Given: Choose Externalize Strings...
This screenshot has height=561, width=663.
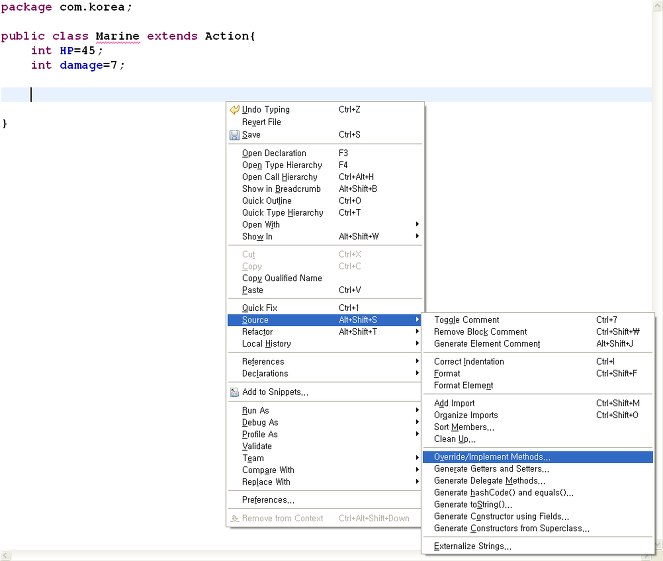Looking at the screenshot, I should (x=538, y=546).
